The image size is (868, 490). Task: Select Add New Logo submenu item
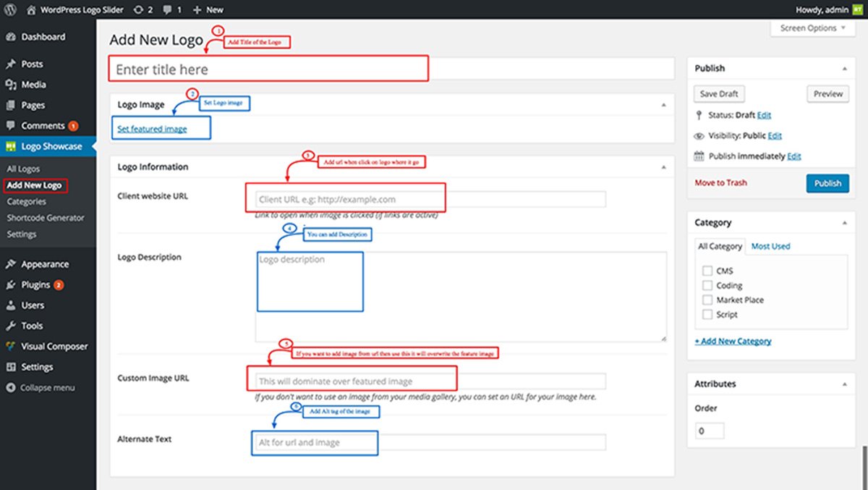coord(35,185)
